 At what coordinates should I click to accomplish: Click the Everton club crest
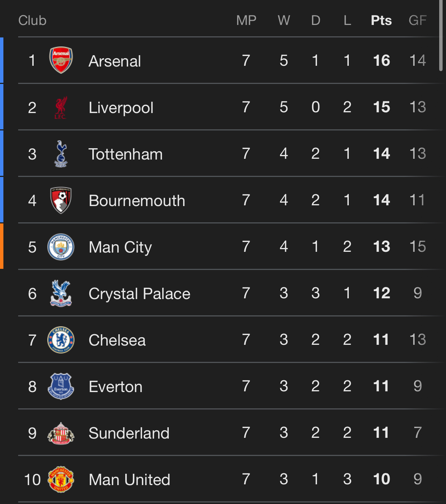tap(61, 386)
